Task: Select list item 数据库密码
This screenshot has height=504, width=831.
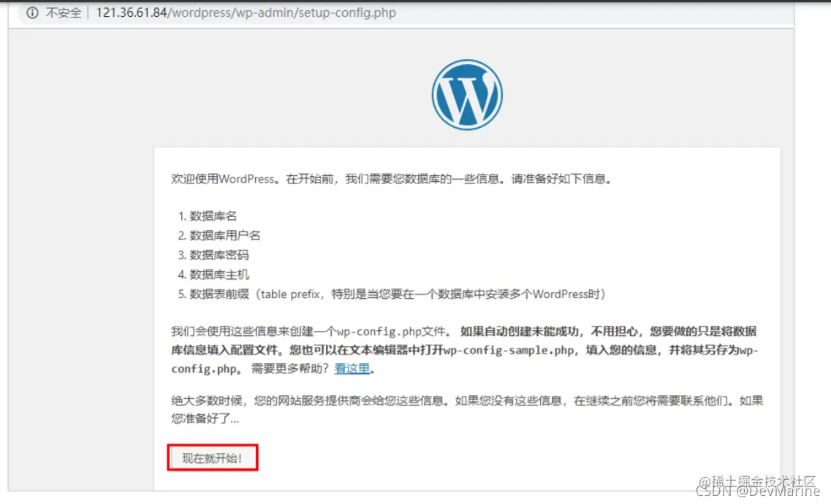Action: click(219, 255)
